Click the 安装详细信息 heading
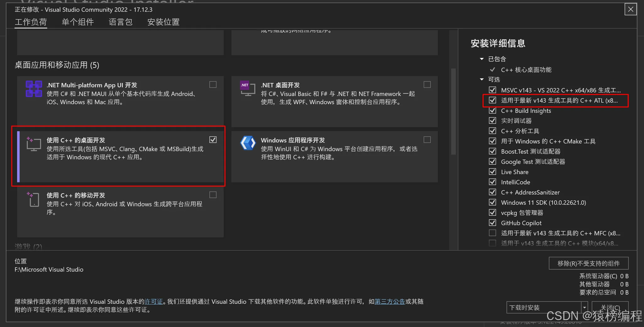The height and width of the screenshot is (327, 644). (498, 43)
